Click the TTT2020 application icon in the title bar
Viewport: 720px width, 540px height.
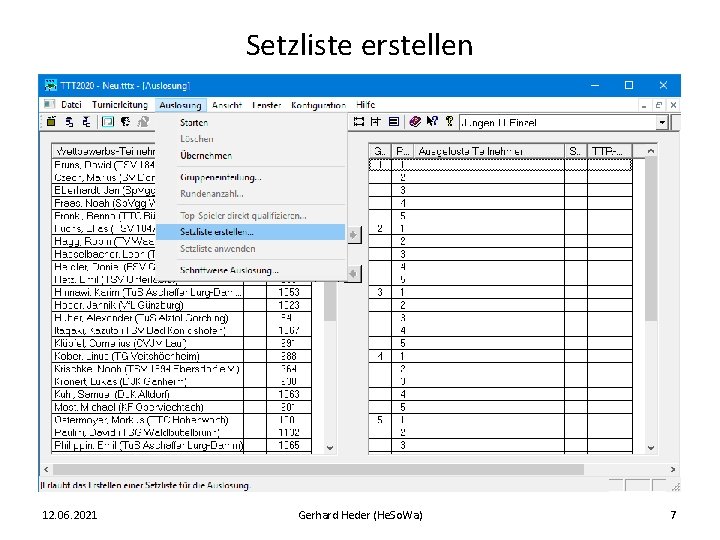pyautogui.click(x=51, y=85)
